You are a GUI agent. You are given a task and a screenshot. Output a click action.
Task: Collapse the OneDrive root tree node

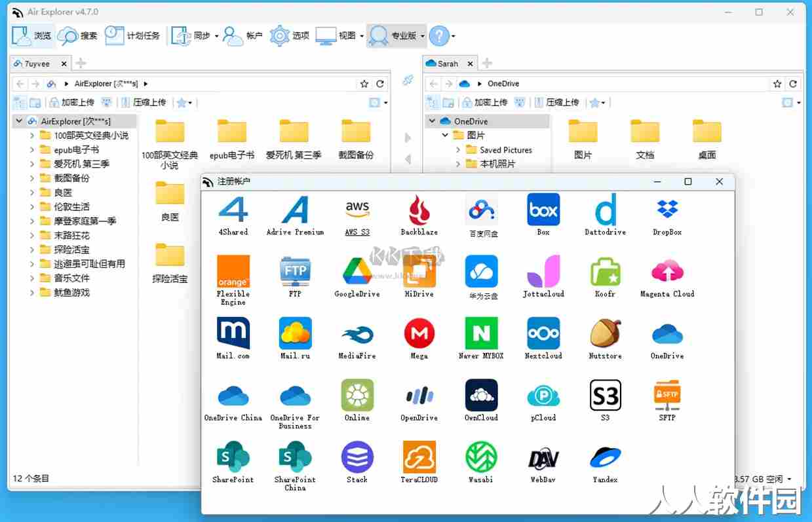click(x=432, y=121)
